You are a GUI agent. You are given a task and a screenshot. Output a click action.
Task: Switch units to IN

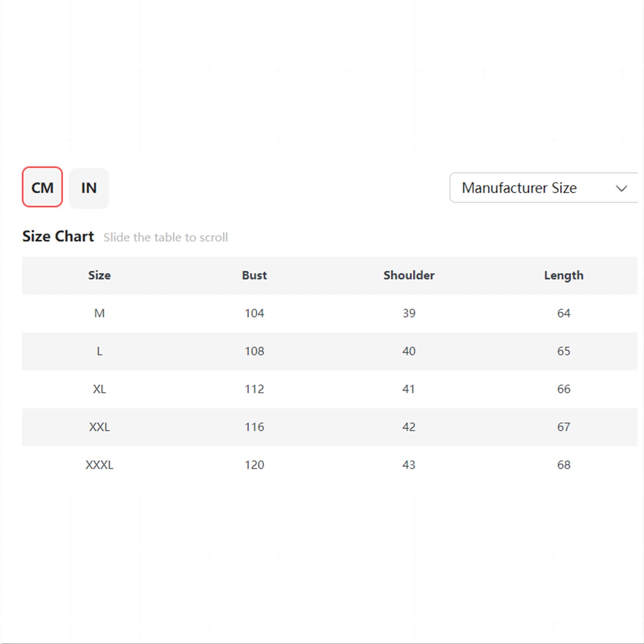tap(89, 188)
